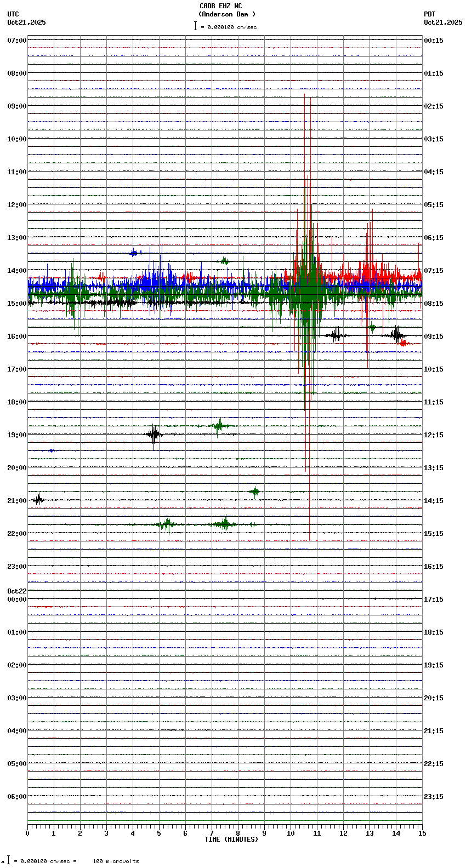Click the '08:15' PDT time label
Screen dimensions: 466x868
click(x=434, y=304)
